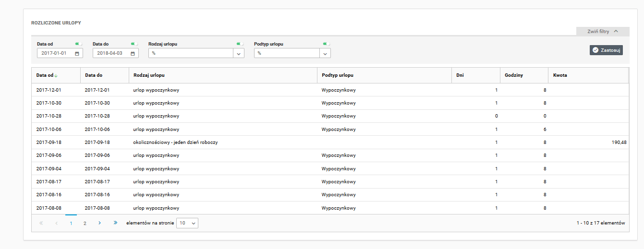Apply filters with Zastosuj button

click(x=606, y=50)
